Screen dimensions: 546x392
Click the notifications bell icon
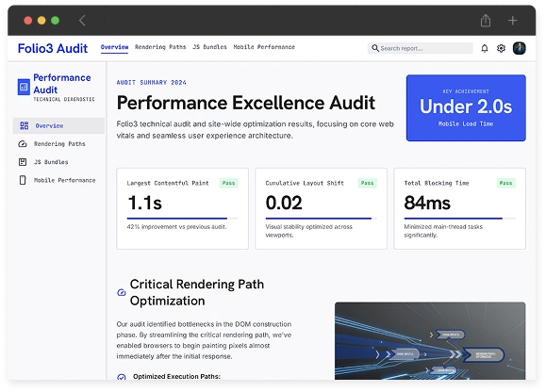pos(485,48)
